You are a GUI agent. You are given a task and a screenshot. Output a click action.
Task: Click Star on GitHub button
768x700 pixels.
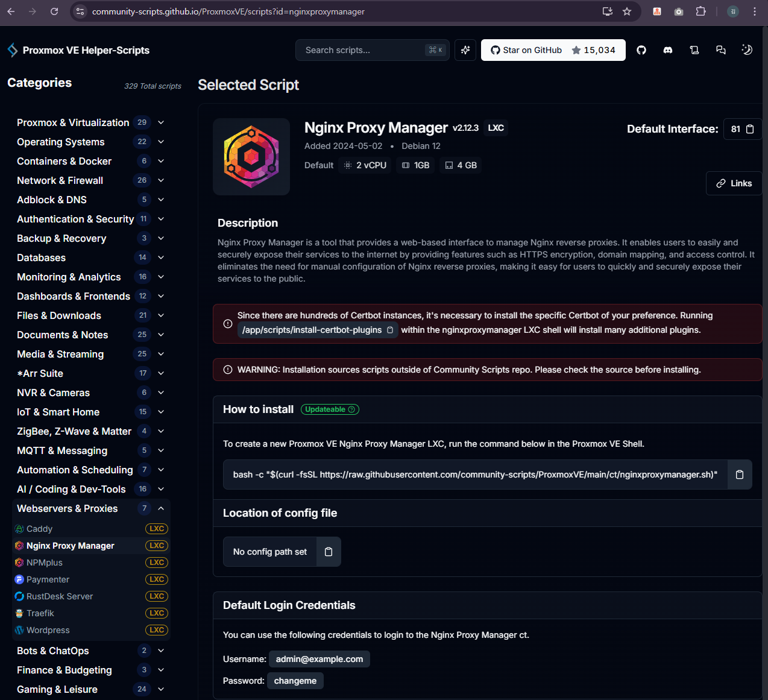[x=553, y=50]
